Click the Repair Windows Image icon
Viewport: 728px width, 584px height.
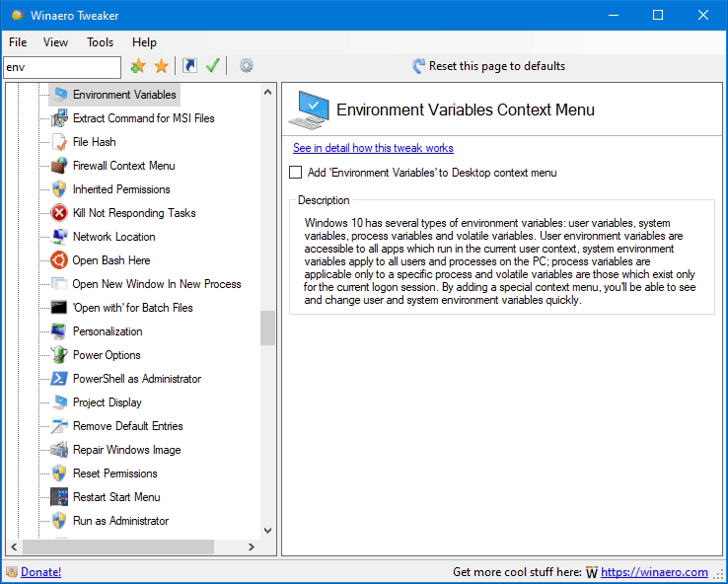click(59, 450)
